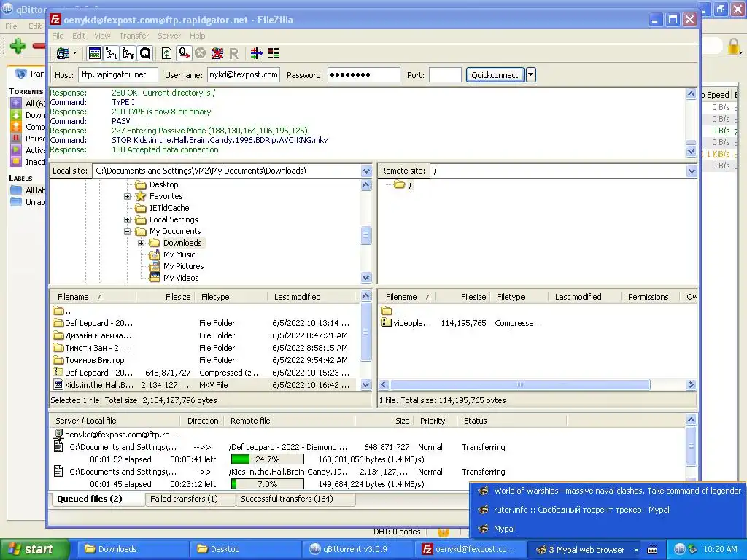
Task: Switch to Successful transfers tab
Action: [x=295, y=499]
